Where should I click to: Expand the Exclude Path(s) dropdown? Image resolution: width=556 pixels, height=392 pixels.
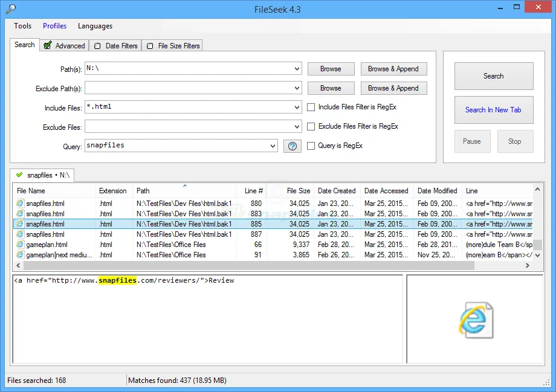tap(297, 88)
